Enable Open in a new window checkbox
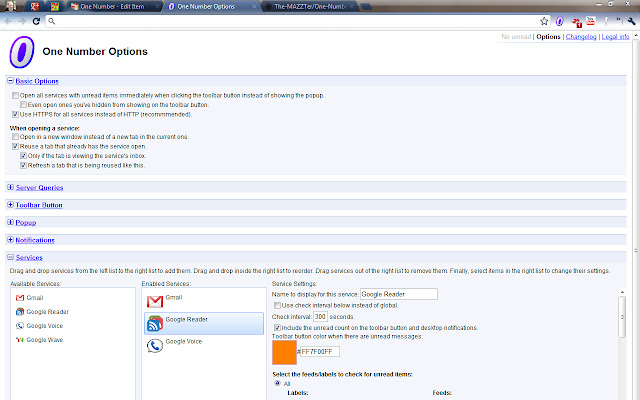640x400 pixels. (15, 137)
